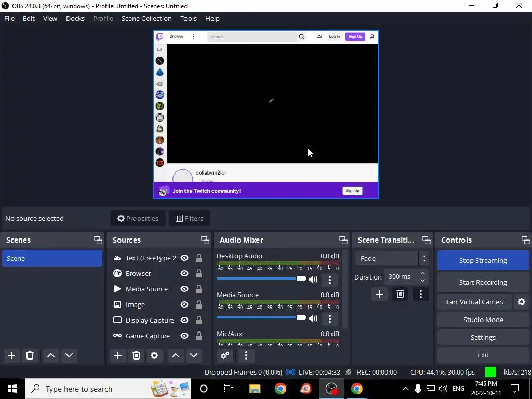Mute Desktop Audio speaker icon
This screenshot has height=399, width=532.
pyautogui.click(x=313, y=279)
